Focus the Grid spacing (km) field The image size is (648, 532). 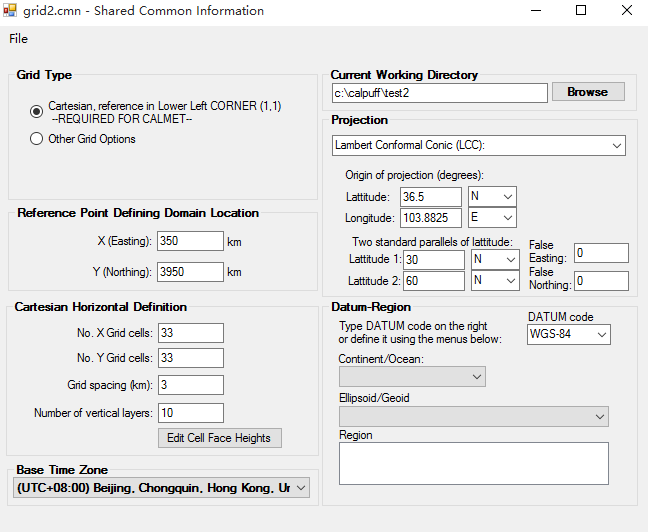(190, 385)
